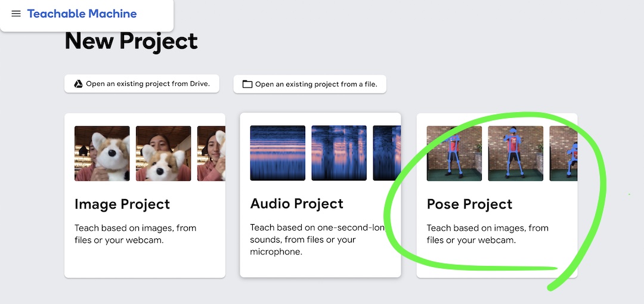Click the folder icon for file import
The image size is (644, 304).
click(247, 84)
